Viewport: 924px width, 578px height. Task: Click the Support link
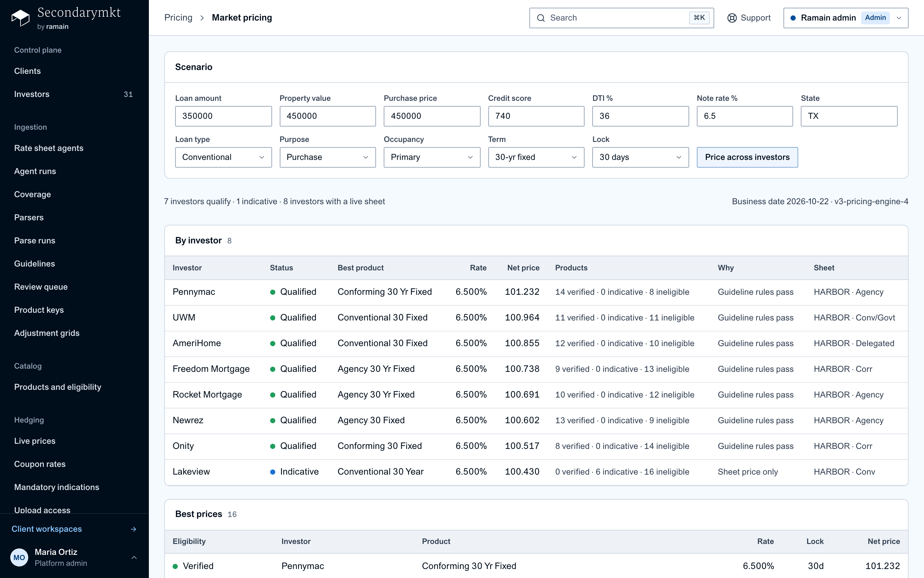click(x=749, y=18)
